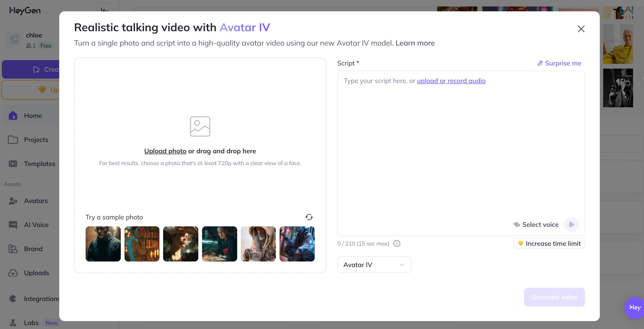
Task: Click chloe's workspace avatar
Action: point(14,40)
